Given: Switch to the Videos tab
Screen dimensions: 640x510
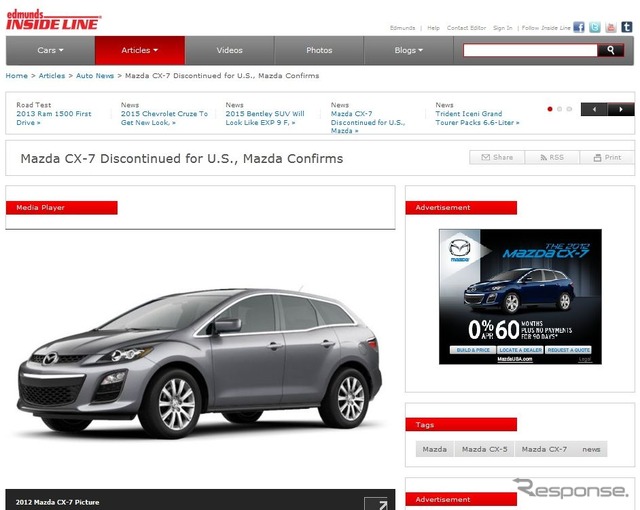Looking at the screenshot, I should click(x=229, y=50).
